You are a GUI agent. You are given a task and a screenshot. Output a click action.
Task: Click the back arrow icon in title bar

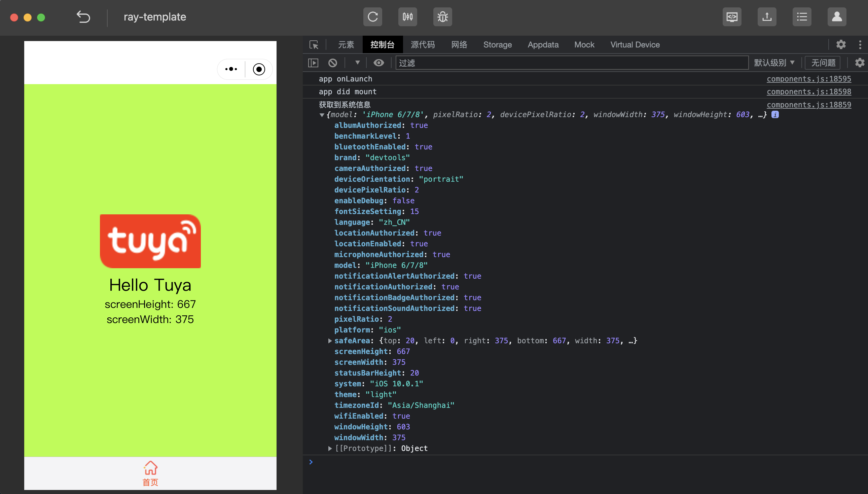pos(83,16)
